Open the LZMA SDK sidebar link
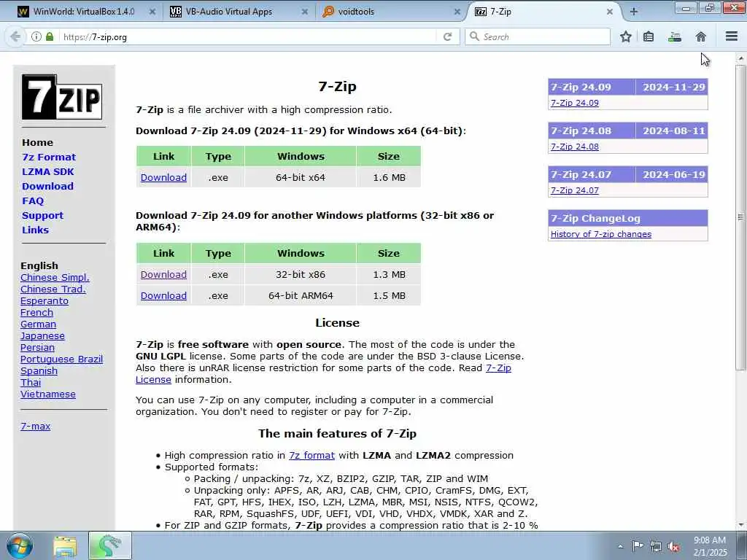This screenshot has width=747, height=560. [48, 172]
